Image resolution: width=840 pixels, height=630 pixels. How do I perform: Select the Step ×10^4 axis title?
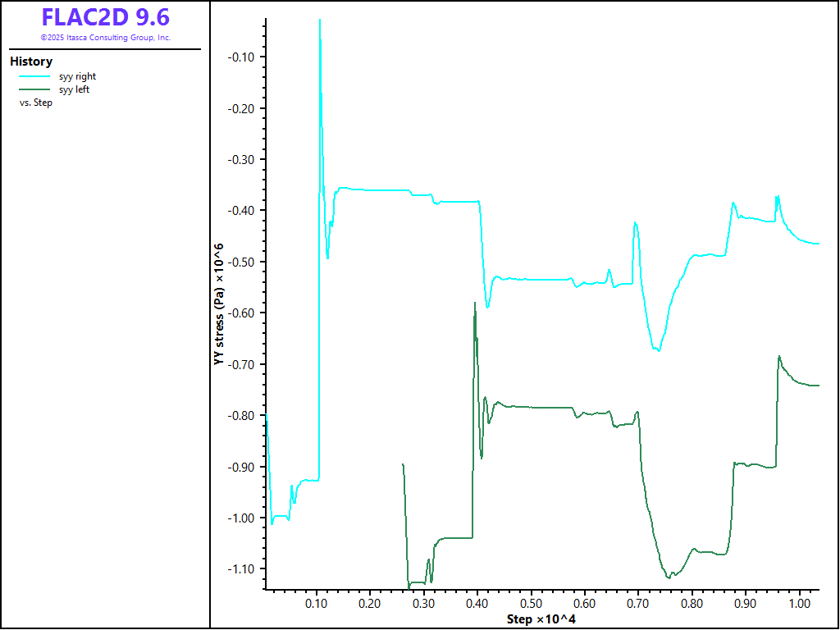(x=541, y=618)
